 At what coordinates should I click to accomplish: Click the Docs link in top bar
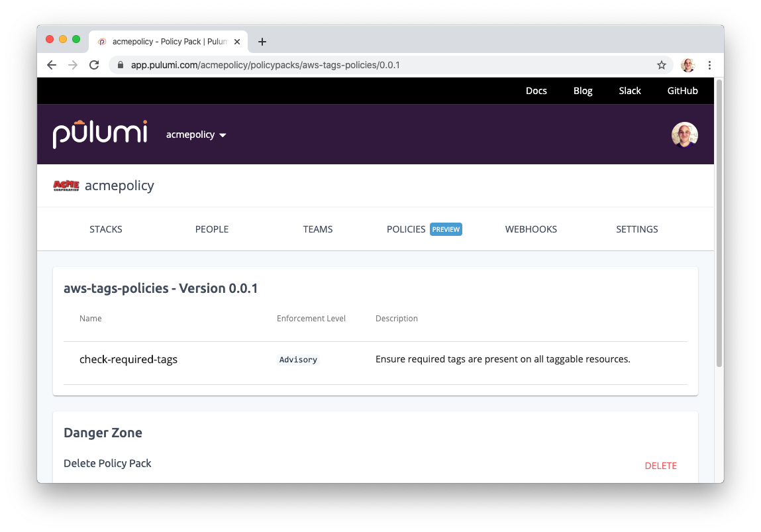pos(536,91)
